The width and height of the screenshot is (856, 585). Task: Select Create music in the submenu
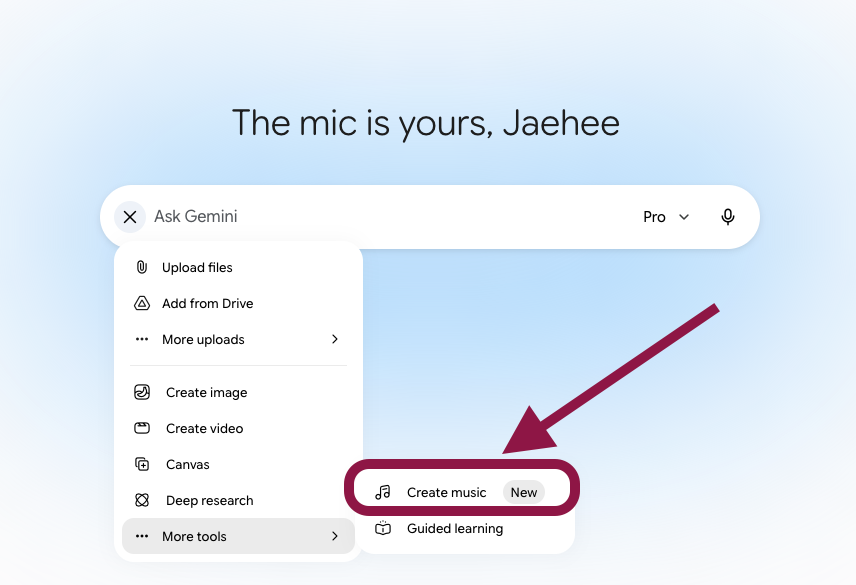462,492
